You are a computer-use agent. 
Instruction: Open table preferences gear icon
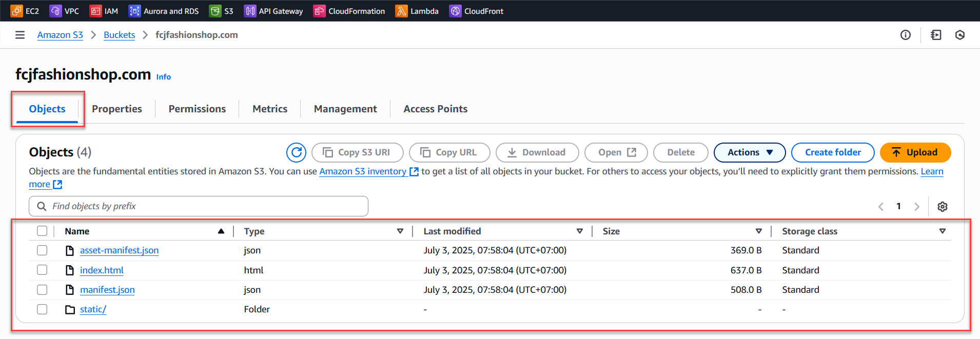click(943, 207)
